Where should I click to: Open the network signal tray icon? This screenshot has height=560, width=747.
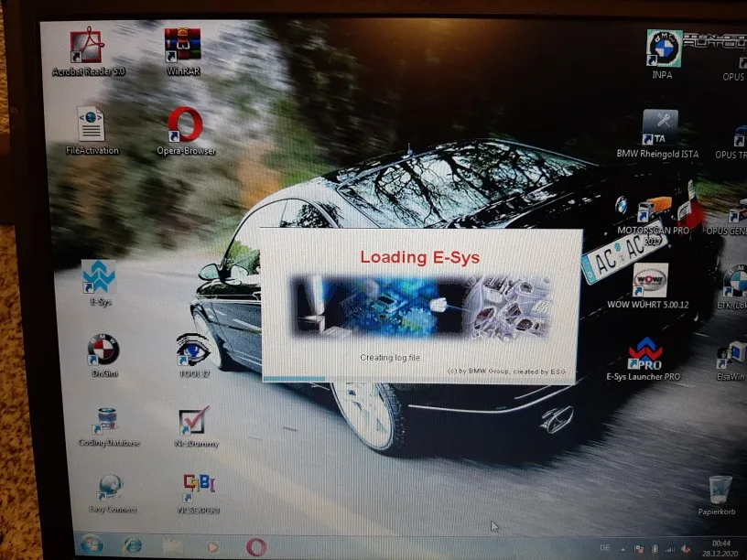click(670, 550)
